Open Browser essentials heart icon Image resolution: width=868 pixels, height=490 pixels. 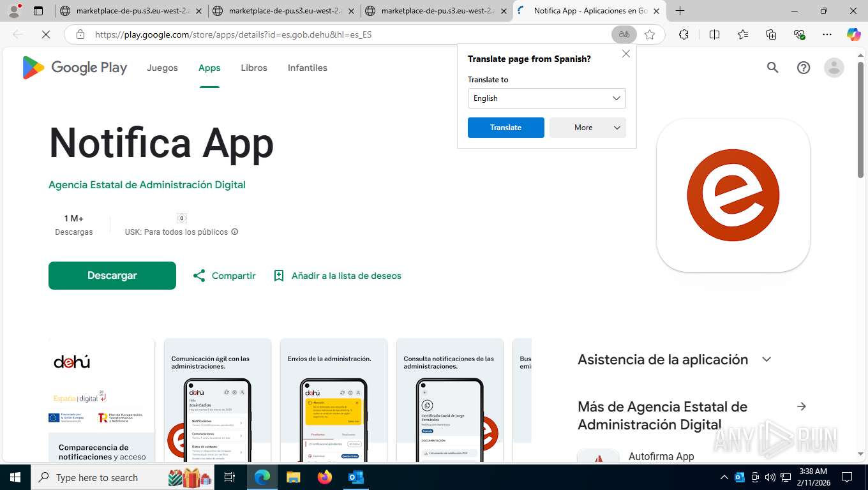tap(799, 34)
